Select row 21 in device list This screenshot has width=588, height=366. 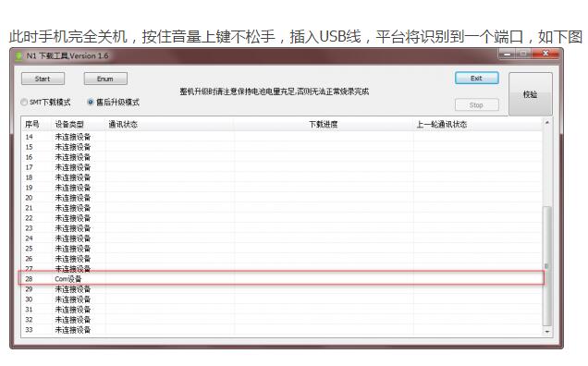(281, 208)
